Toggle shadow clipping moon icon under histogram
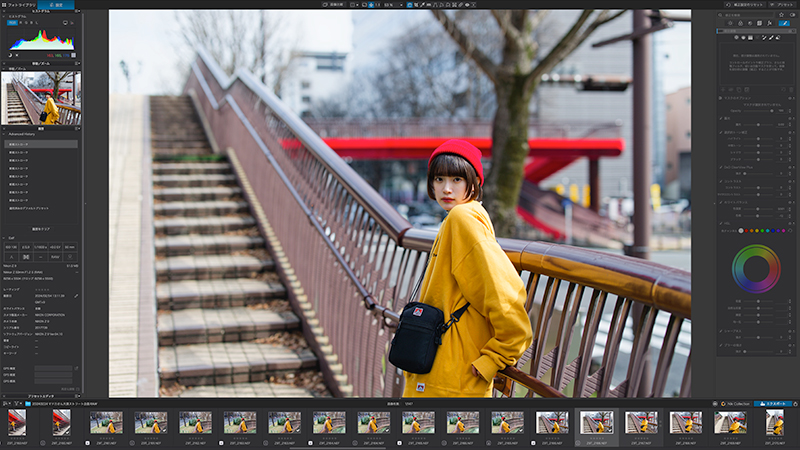This screenshot has width=800, height=450. click(10, 55)
